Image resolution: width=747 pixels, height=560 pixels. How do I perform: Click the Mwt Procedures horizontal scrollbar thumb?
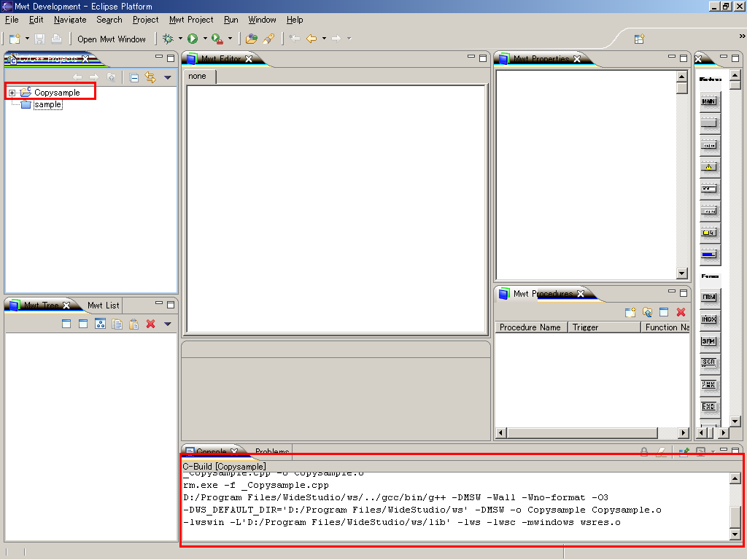pyautogui.click(x=582, y=433)
